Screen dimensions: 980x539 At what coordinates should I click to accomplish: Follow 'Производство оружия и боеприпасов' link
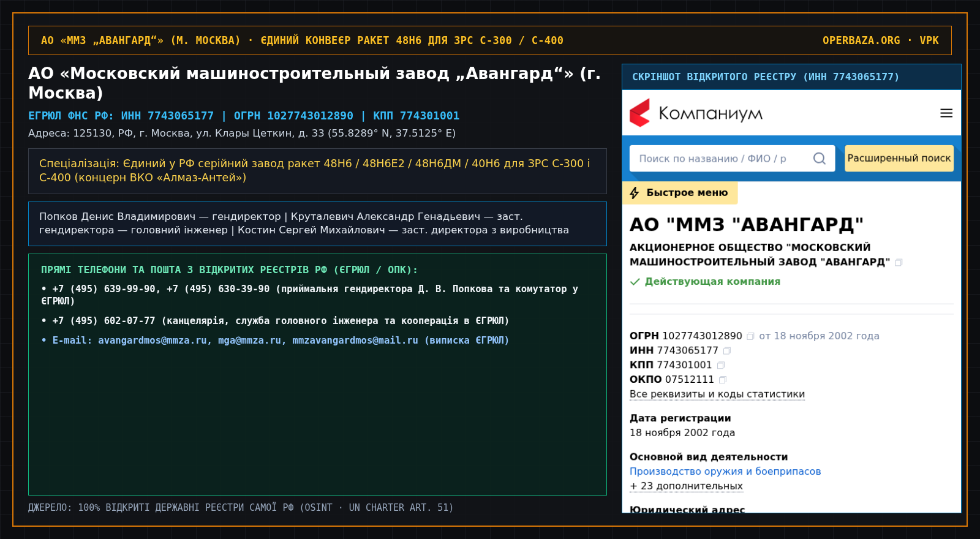[x=725, y=472]
